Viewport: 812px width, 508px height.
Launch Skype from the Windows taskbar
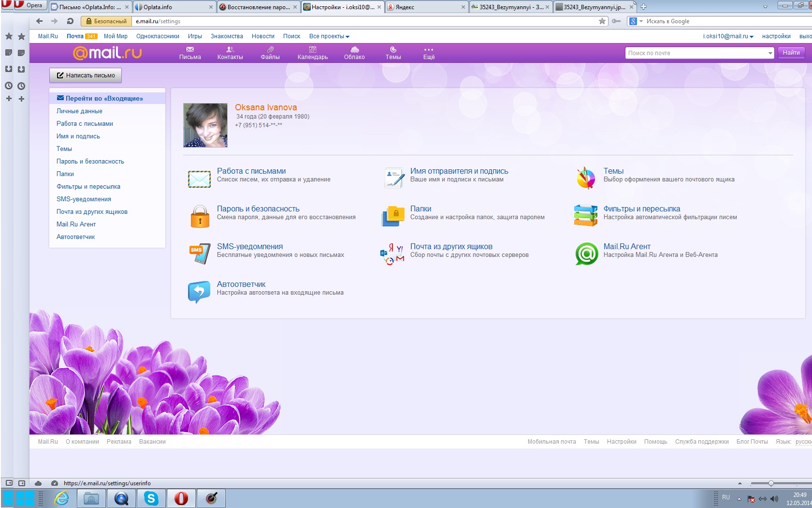151,498
